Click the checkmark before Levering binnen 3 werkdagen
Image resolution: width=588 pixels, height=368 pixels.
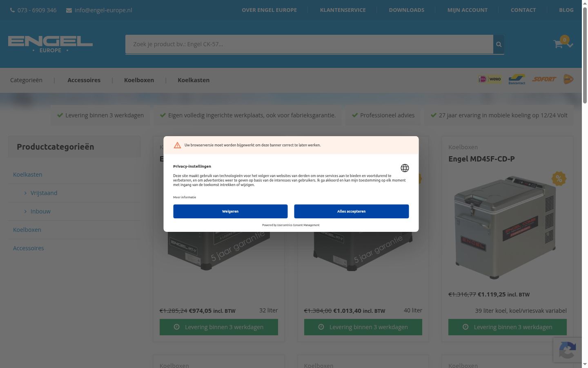point(60,115)
